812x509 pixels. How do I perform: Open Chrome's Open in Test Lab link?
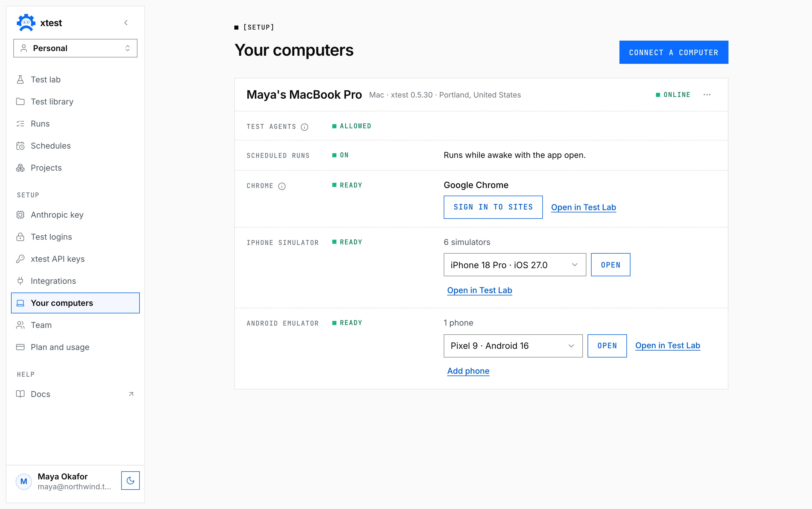point(583,207)
